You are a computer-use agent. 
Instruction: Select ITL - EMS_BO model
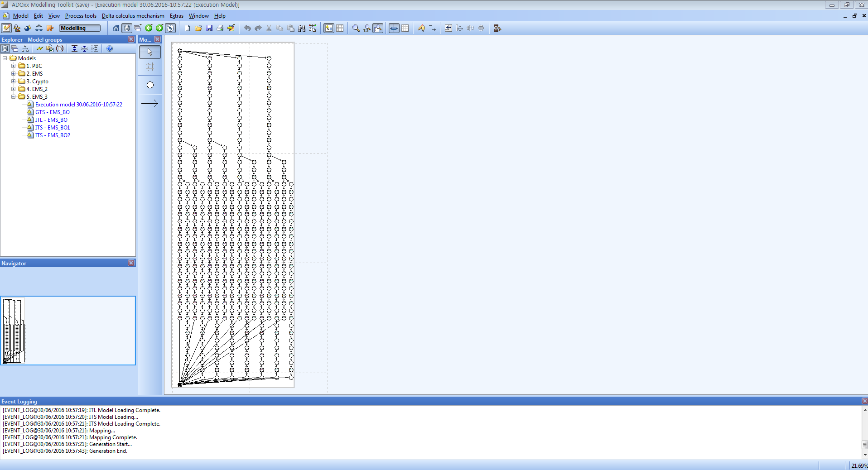(x=51, y=120)
